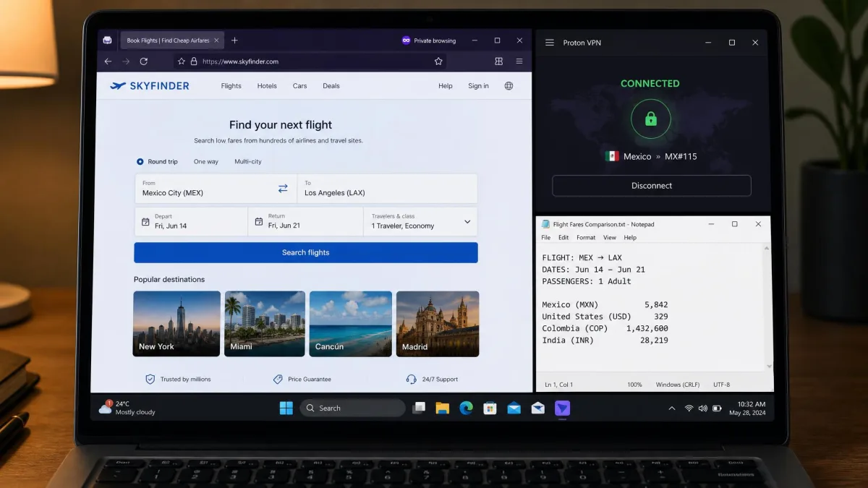Click the Search flights button

306,252
